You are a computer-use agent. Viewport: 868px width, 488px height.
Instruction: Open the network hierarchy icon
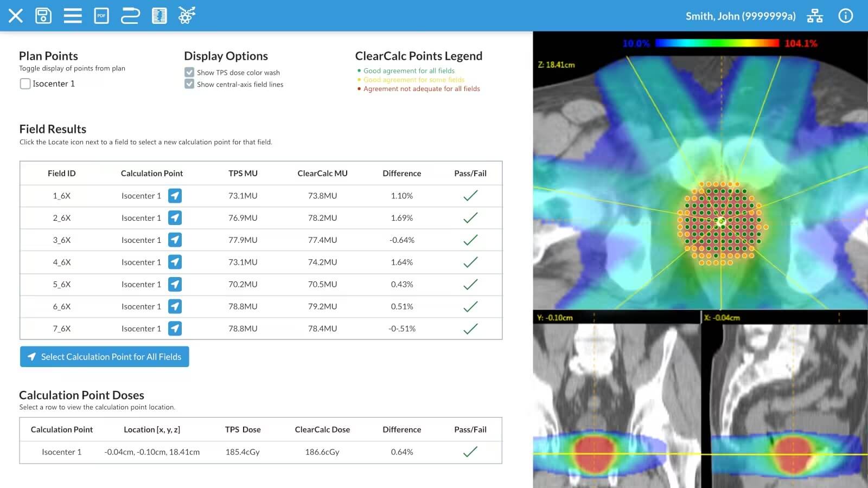(x=814, y=16)
